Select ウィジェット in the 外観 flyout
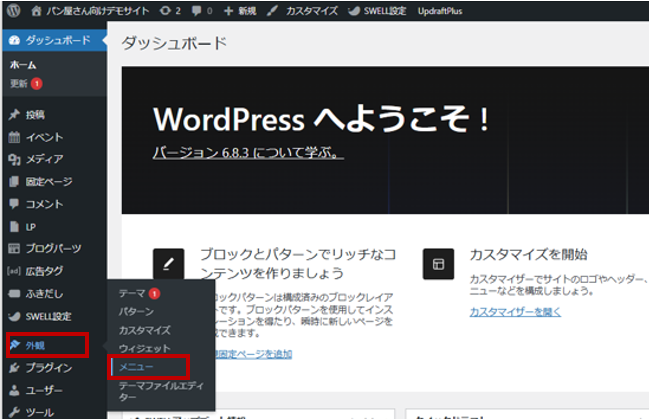Screen dimensions: 649x419 click(144, 348)
